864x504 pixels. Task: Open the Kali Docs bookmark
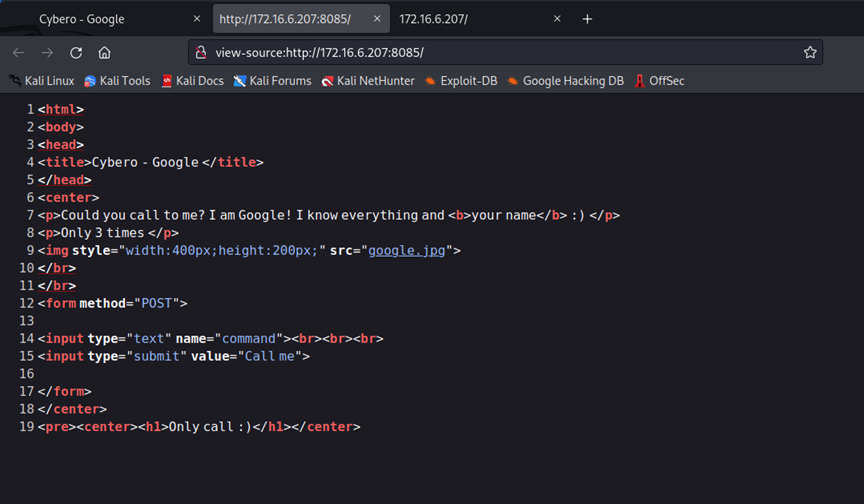[192, 81]
